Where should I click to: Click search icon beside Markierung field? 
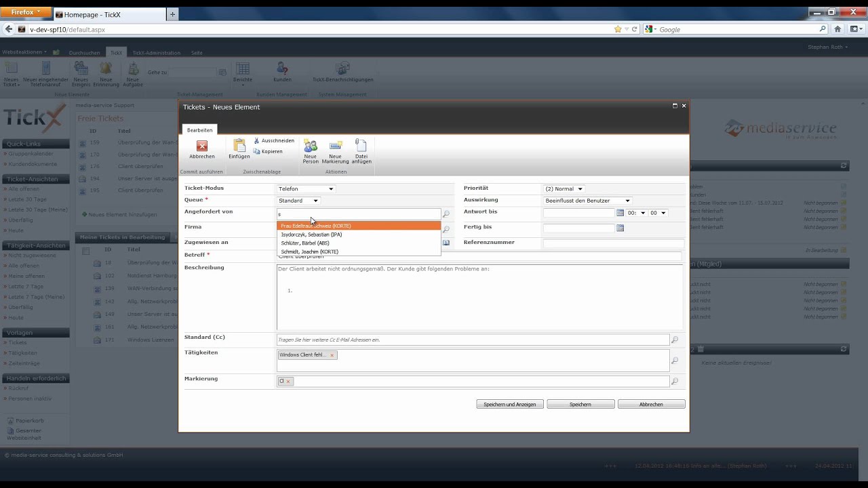click(x=675, y=382)
